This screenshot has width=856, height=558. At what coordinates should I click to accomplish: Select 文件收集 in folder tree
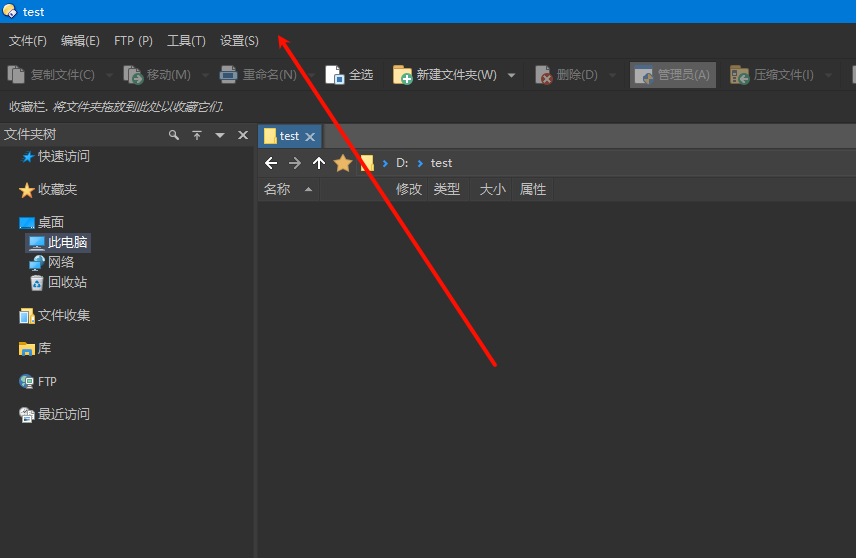(55, 316)
